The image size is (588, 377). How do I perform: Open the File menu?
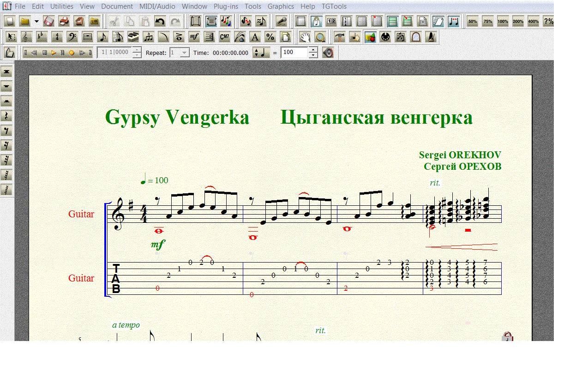click(20, 6)
